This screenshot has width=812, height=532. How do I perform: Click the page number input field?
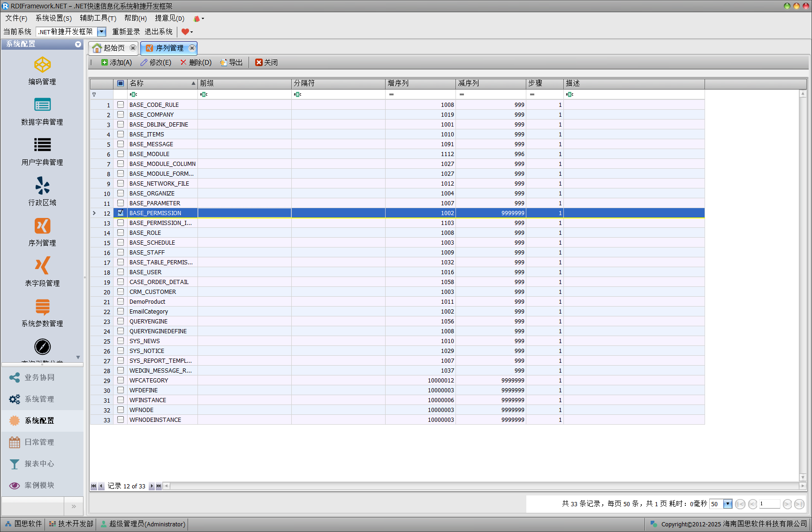pyautogui.click(x=769, y=504)
